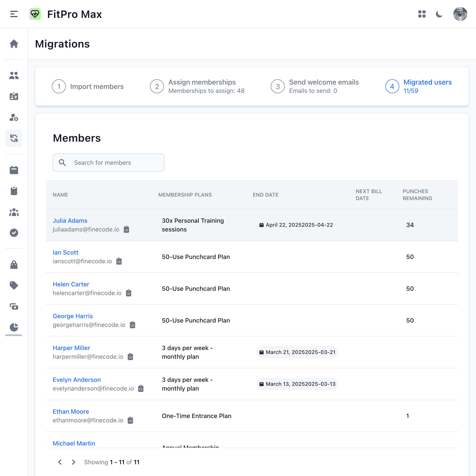The image size is (476, 476).
Task: Open Julia Adams member profile
Action: [x=70, y=221]
